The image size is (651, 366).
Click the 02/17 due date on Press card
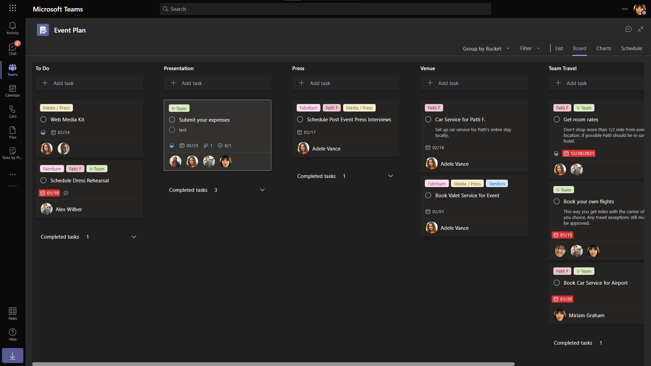(x=306, y=132)
